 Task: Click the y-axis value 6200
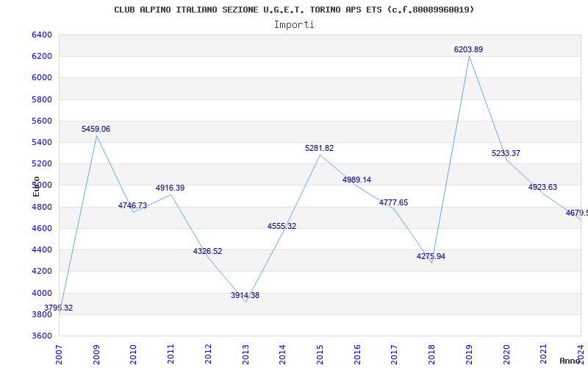click(x=42, y=57)
